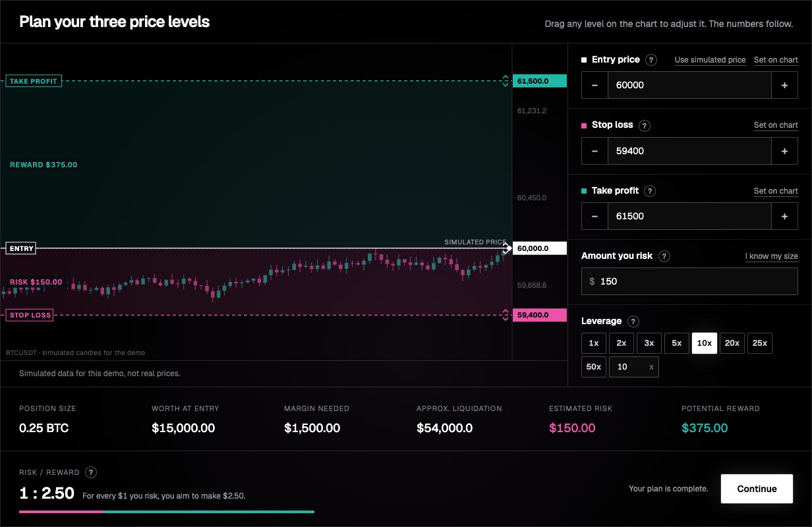The image size is (812, 527).
Task: Increase stop loss with plus button
Action: coord(784,151)
